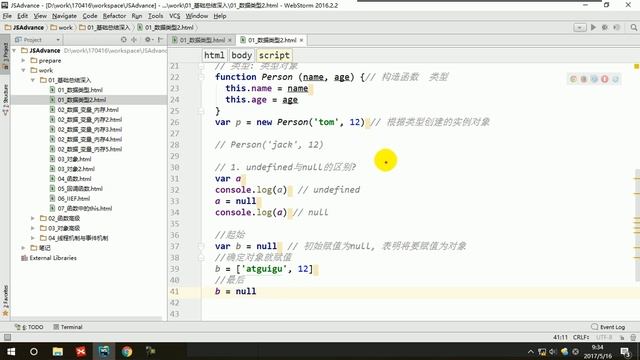
Task: Switch to first 01_ html editor tab
Action: pos(202,40)
